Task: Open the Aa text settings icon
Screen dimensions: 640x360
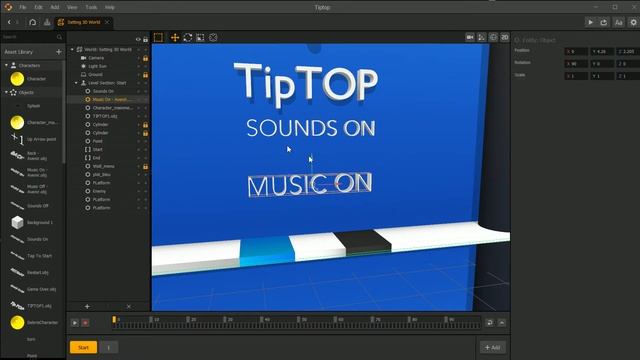Action: (619, 22)
